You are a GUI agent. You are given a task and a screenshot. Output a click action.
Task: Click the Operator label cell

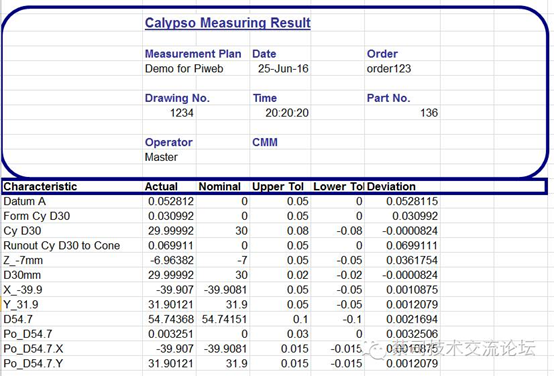[169, 142]
